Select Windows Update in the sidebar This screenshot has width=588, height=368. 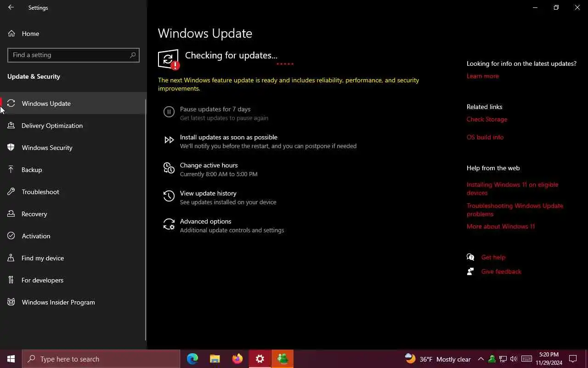coord(73,103)
